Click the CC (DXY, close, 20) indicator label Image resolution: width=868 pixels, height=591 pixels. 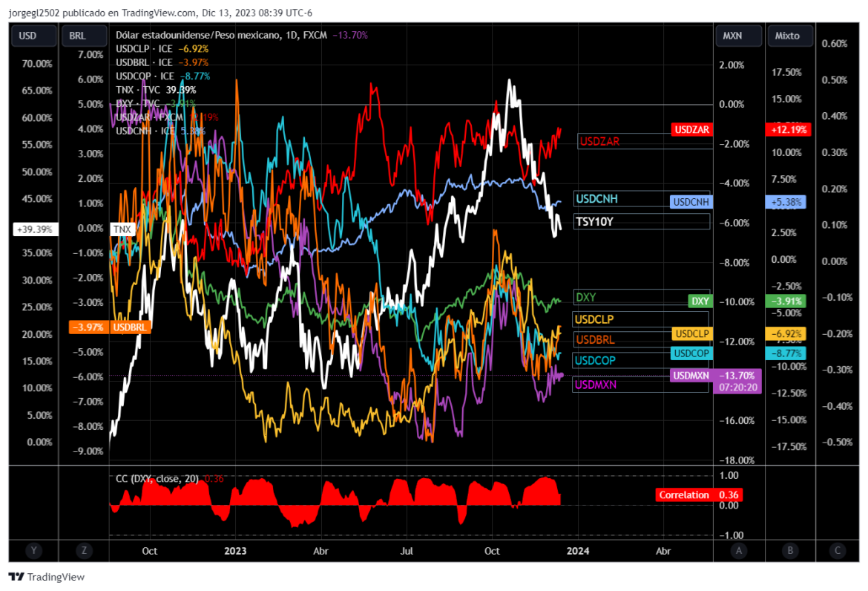156,479
